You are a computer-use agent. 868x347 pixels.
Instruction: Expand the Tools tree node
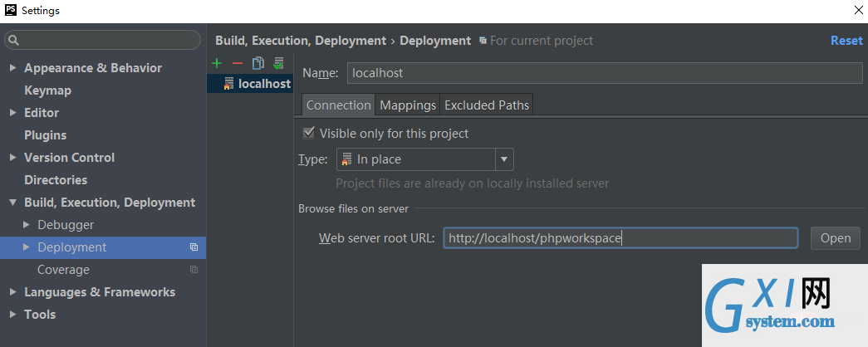(13, 315)
